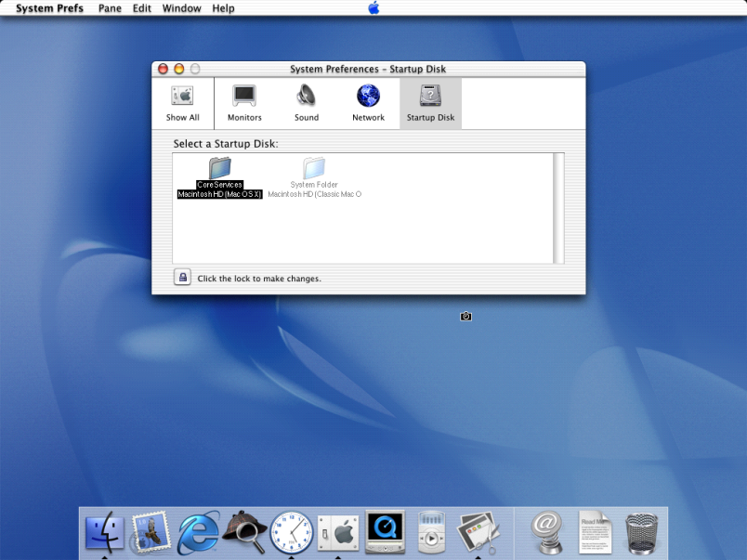Open the Help menu

tap(223, 8)
